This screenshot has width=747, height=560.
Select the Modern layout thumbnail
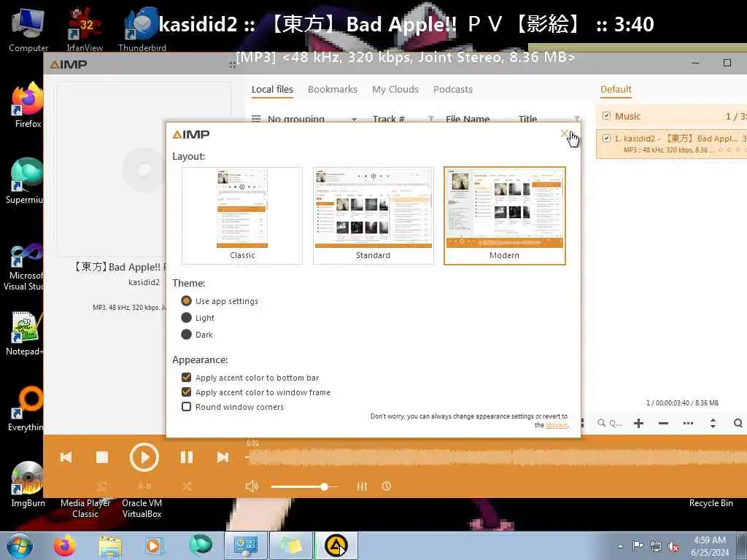click(x=505, y=215)
